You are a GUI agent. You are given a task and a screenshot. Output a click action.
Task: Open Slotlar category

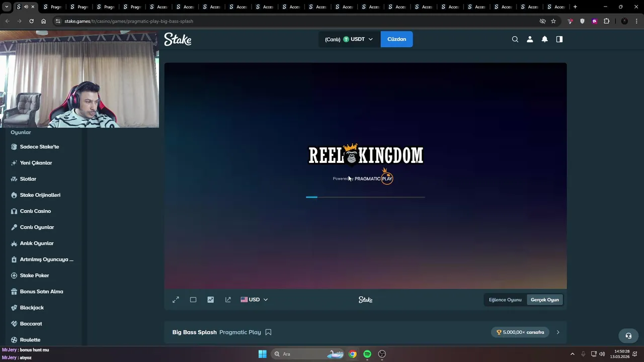(28, 179)
